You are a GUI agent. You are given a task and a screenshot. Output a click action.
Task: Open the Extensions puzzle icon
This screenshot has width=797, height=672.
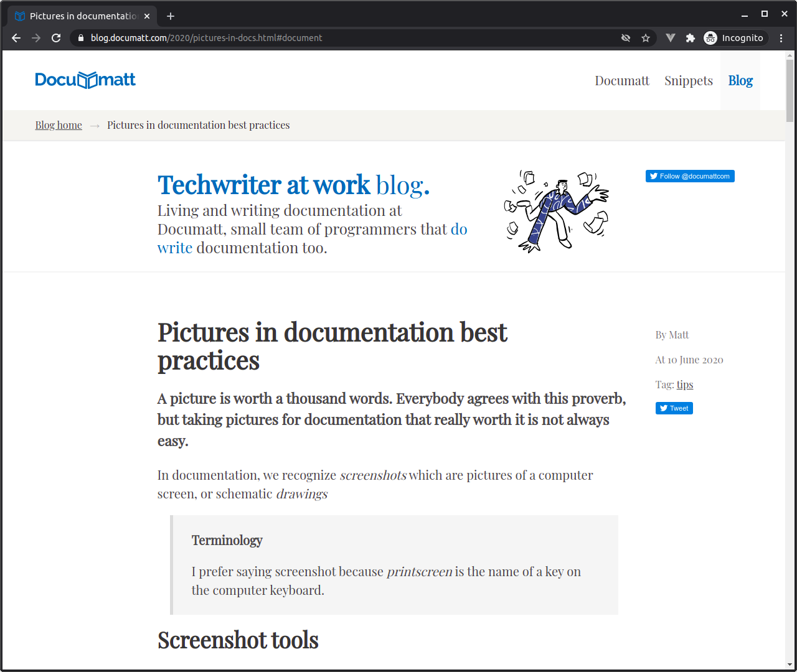[690, 38]
